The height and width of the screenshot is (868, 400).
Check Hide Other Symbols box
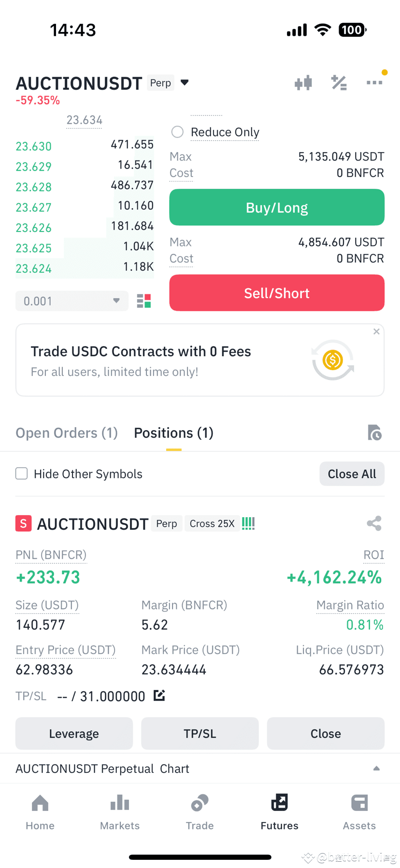pyautogui.click(x=22, y=474)
